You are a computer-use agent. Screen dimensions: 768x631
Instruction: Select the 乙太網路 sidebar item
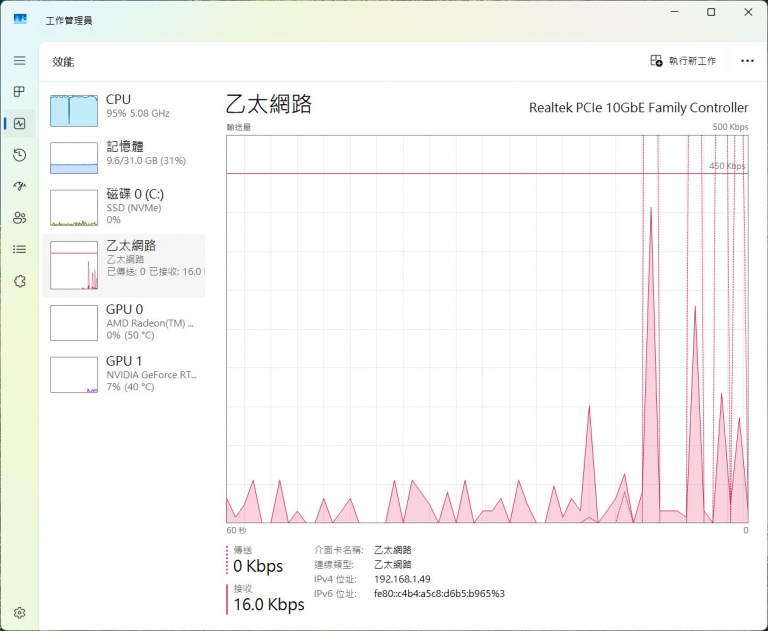coord(126,265)
